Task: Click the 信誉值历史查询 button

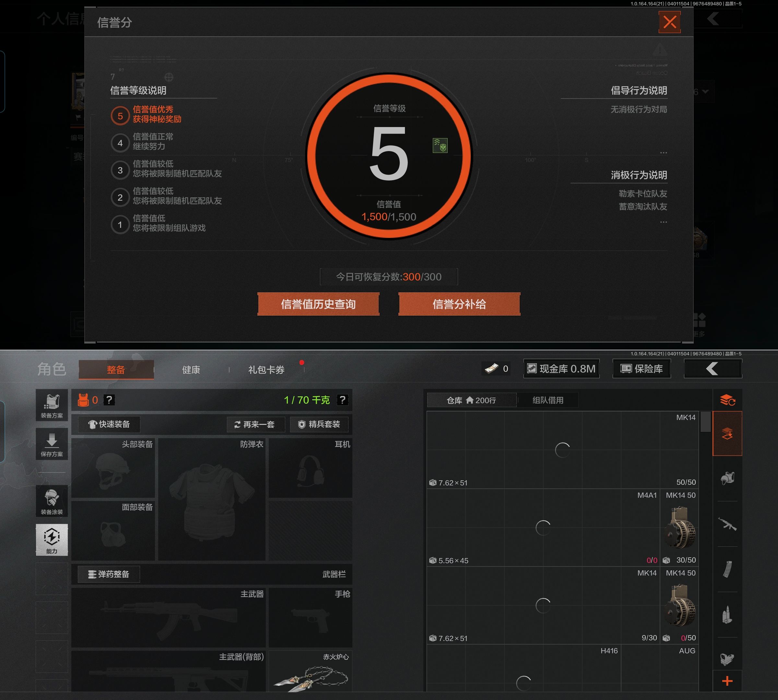Action: 318,304
